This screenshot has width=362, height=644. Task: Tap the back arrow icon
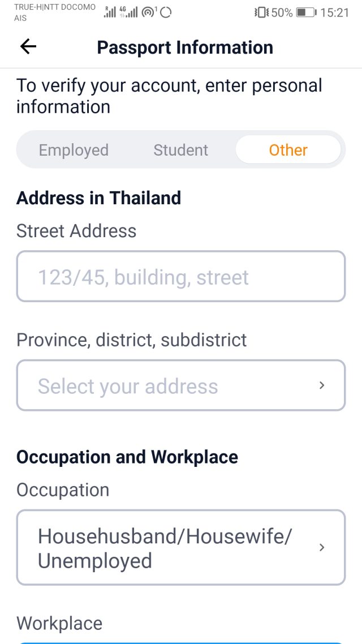pos(28,47)
